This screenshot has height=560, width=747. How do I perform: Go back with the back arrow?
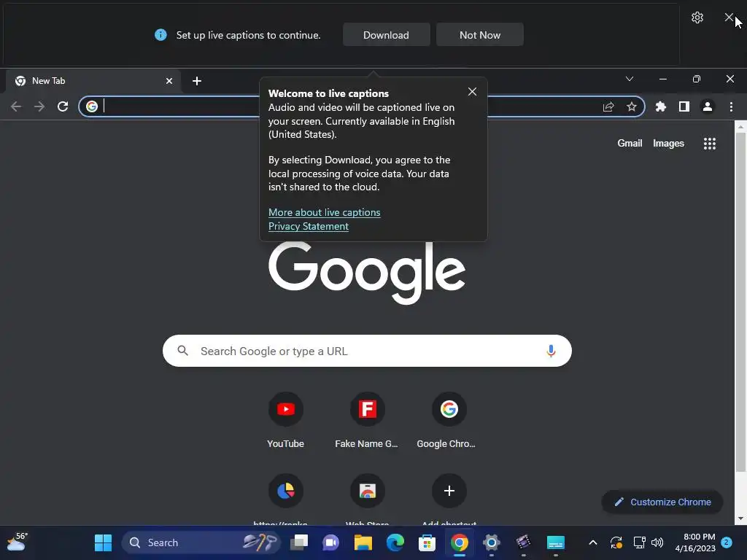click(x=16, y=106)
